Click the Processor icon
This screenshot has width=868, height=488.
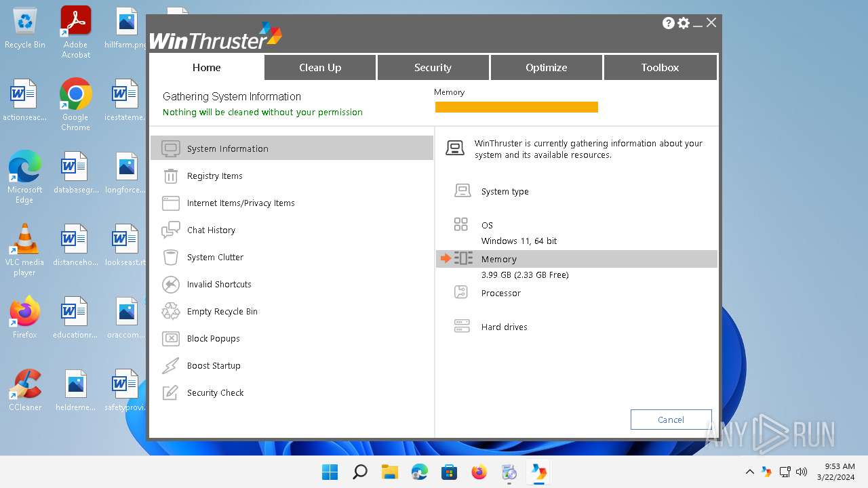pos(461,292)
